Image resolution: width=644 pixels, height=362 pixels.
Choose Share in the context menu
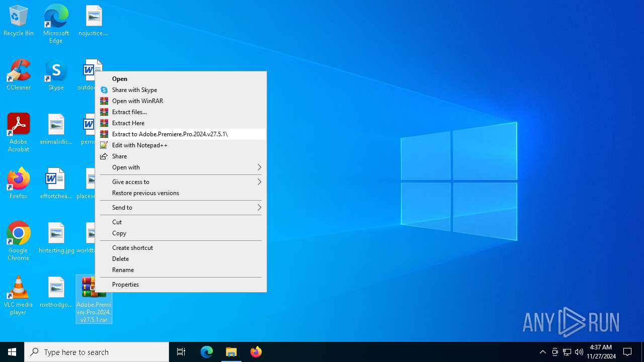tap(181, 156)
